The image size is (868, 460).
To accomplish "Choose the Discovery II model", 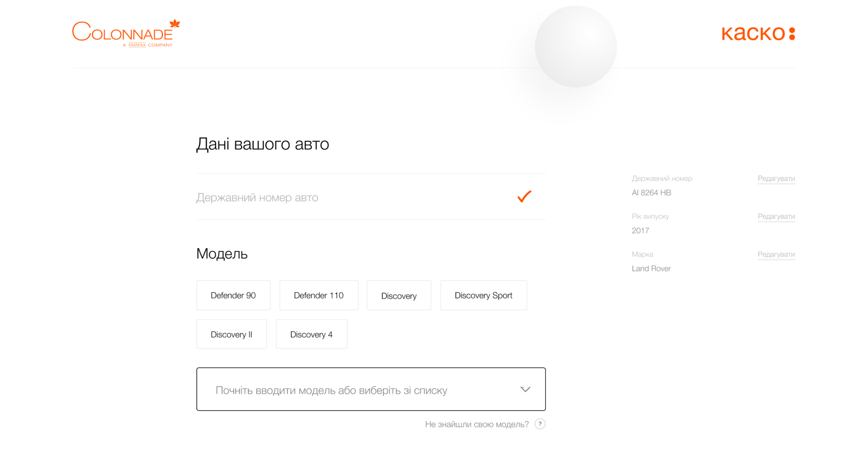I will (x=231, y=334).
